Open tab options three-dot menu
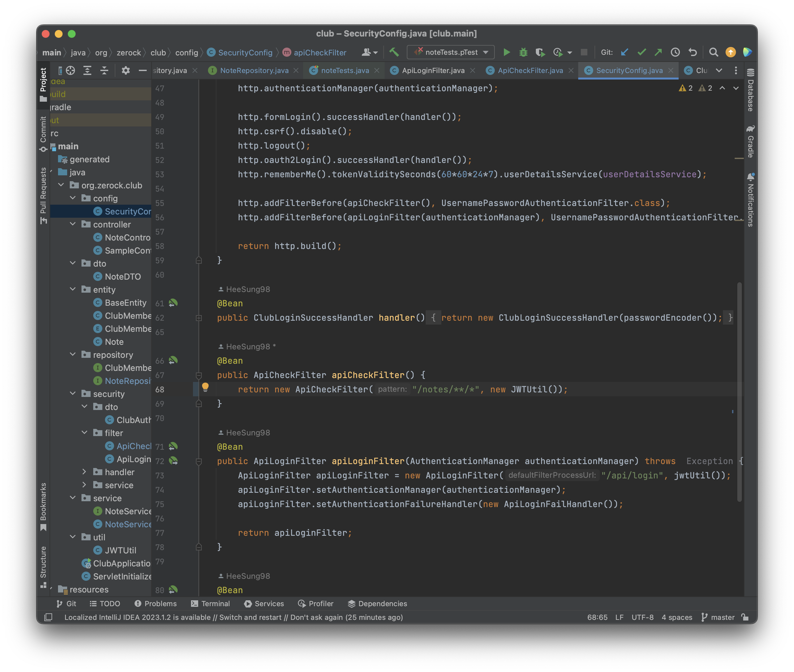Screen dimensions: 794x672 pos(736,70)
